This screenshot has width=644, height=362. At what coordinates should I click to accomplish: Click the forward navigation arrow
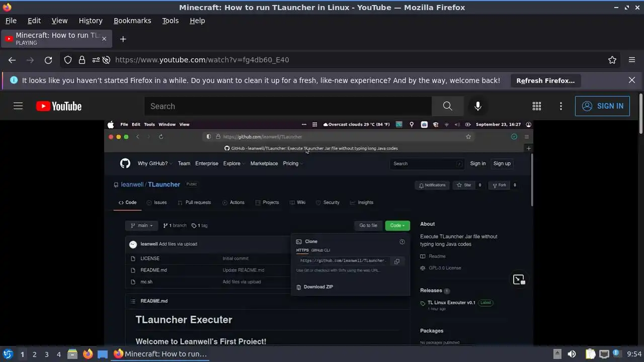point(30,60)
